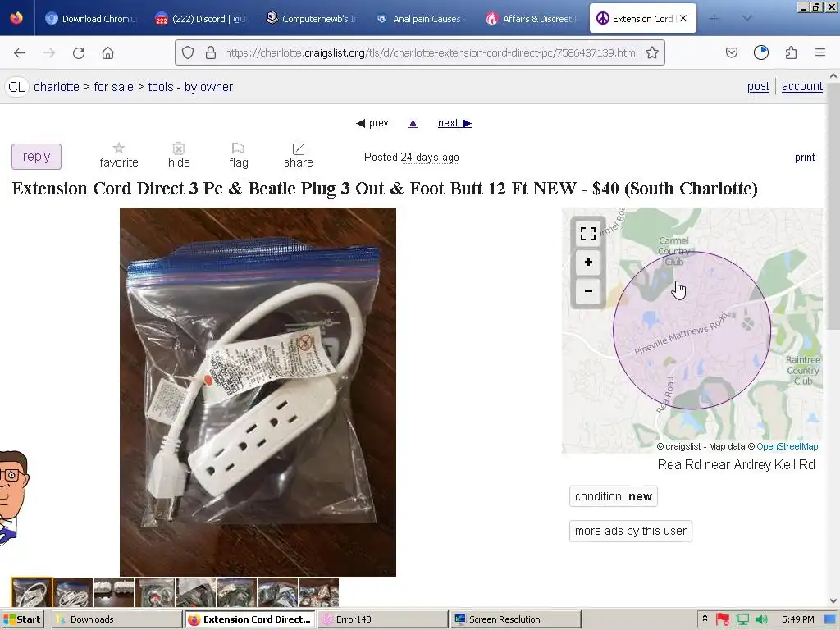The height and width of the screenshot is (630, 840).
Task: Reload the page in Firefox
Action: click(79, 53)
